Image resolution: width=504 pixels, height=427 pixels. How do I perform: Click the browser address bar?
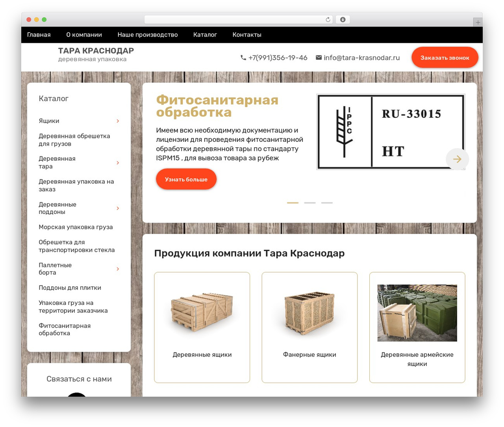[238, 20]
